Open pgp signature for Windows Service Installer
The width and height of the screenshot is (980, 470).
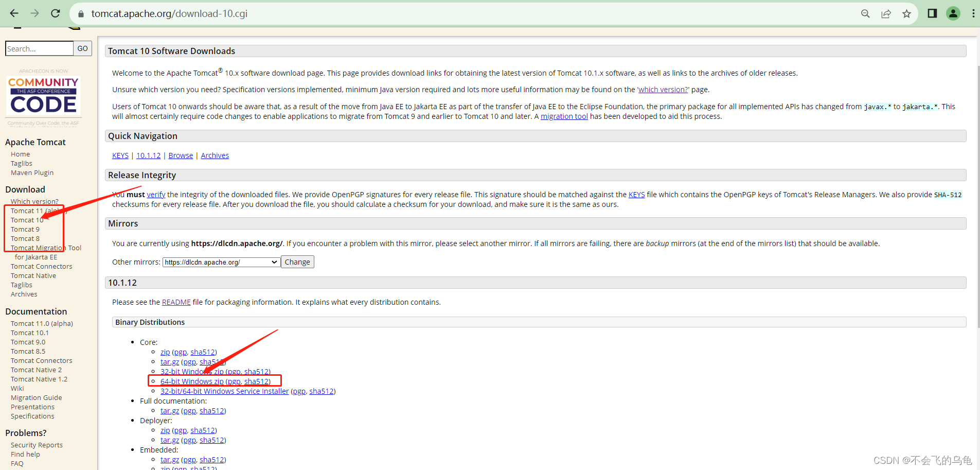[299, 391]
